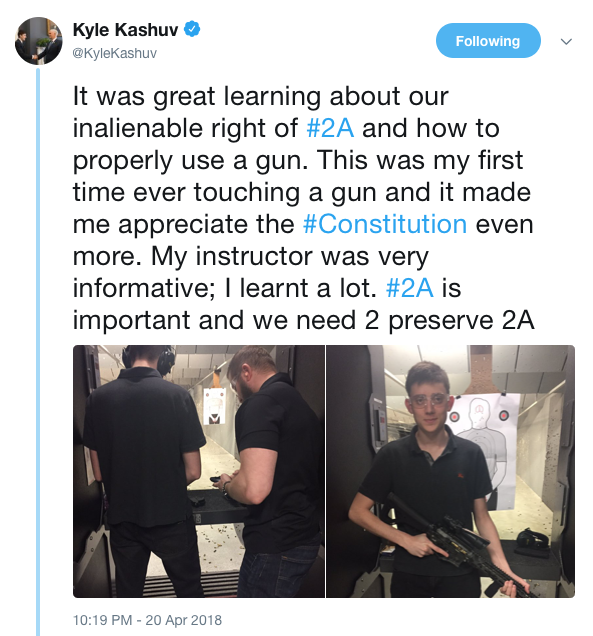Open the round profile avatar of the tweet author

pyautogui.click(x=39, y=41)
